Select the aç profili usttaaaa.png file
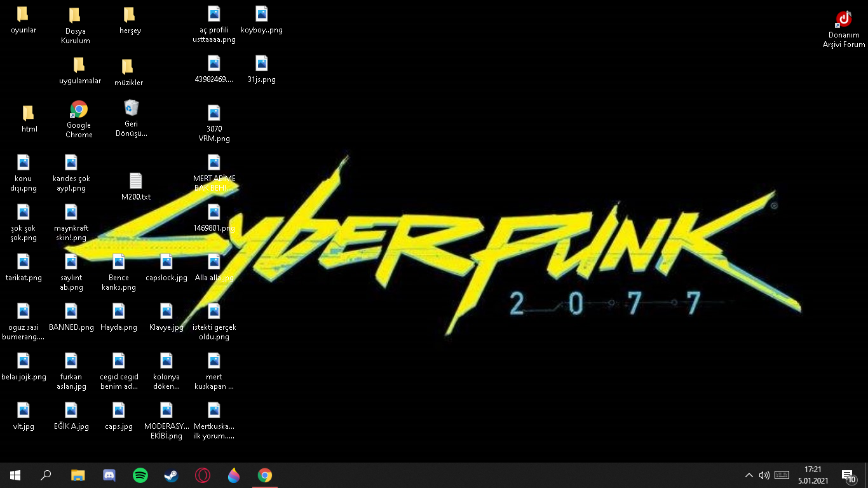The height and width of the screenshot is (488, 868). pyautogui.click(x=214, y=25)
